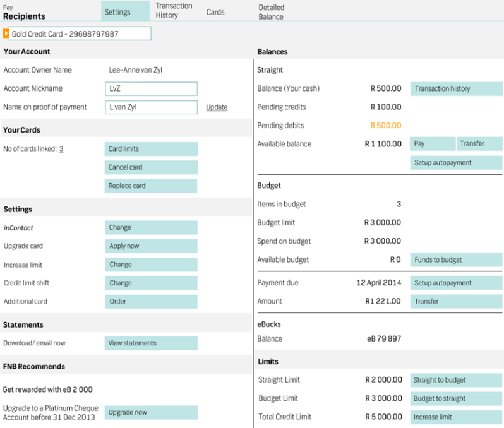Click Change next to Increase limit
The width and height of the screenshot is (504, 428).
pyautogui.click(x=151, y=265)
